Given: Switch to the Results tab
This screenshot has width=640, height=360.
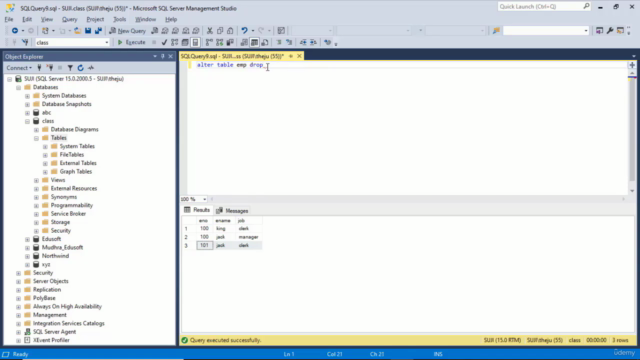Looking at the screenshot, I should 197,210.
